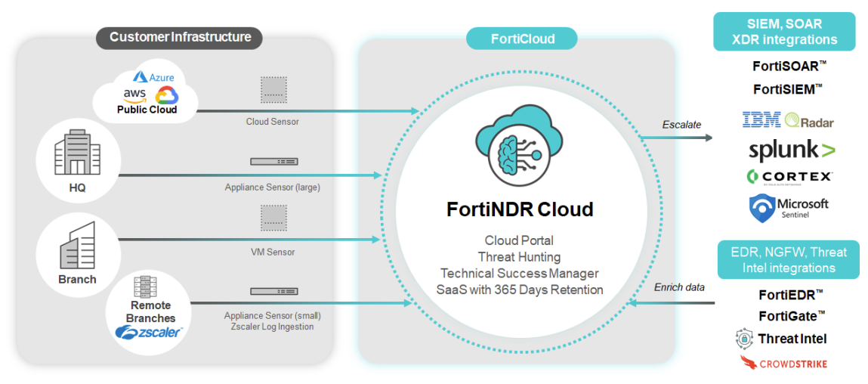This screenshot has width=868, height=384.
Task: Click the Threat Hunting text
Action: 519,257
